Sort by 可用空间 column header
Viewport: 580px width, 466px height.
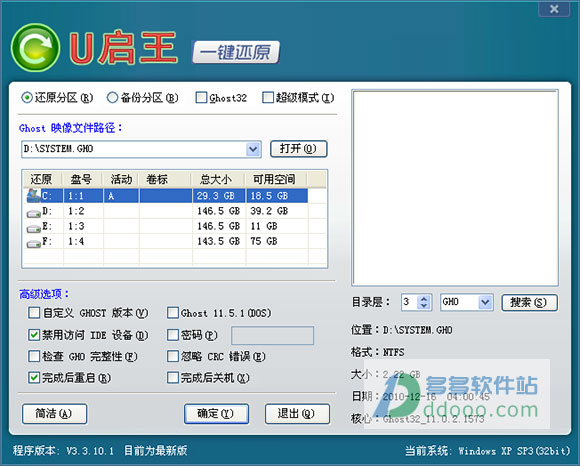[276, 179]
